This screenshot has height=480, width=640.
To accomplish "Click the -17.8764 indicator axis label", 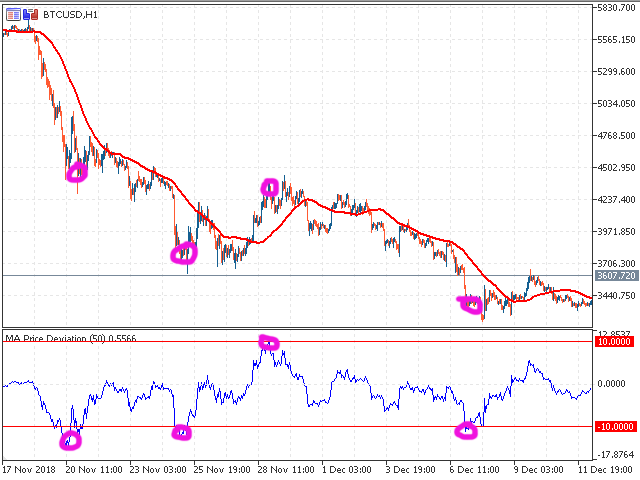I will click(x=616, y=455).
